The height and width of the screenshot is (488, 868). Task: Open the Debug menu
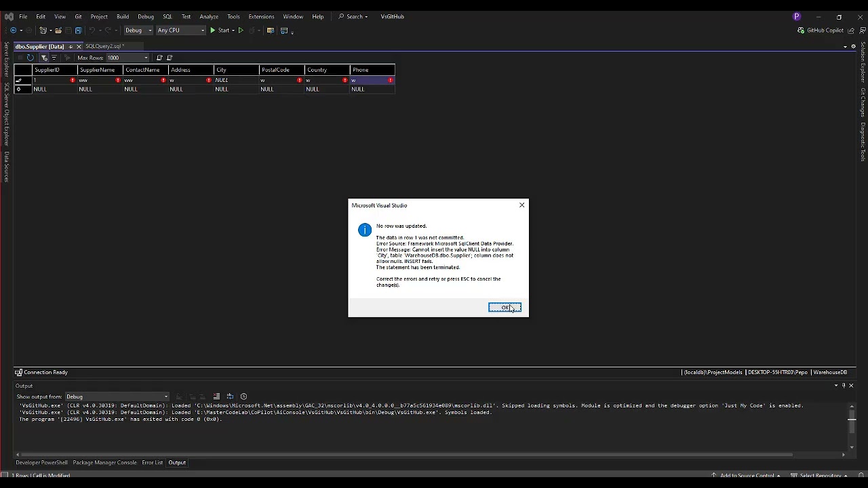tap(146, 16)
